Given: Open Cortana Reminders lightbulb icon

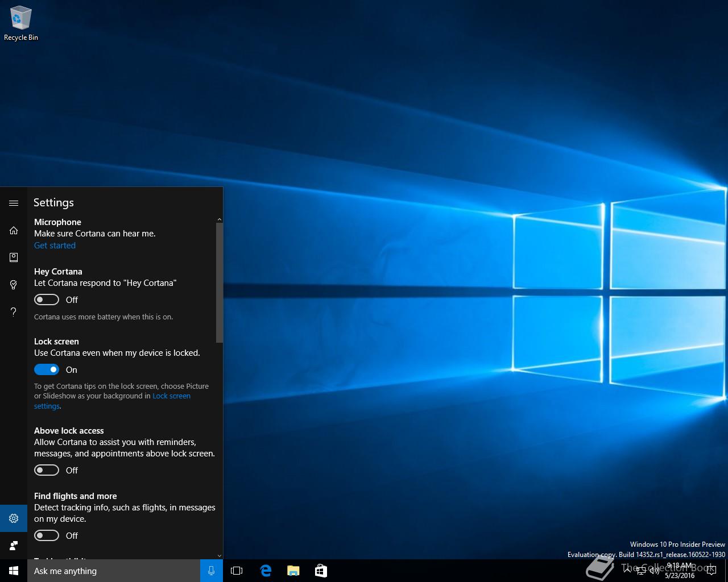Looking at the screenshot, I should pos(14,285).
